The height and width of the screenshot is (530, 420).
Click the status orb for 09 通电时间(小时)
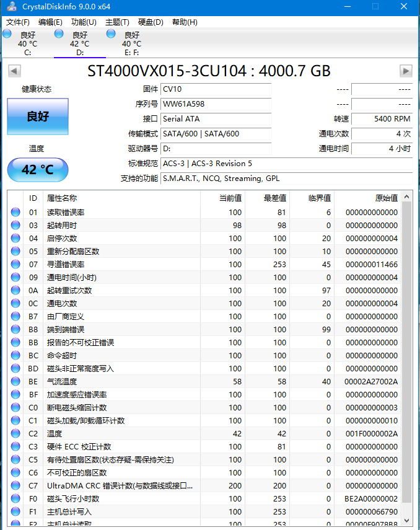point(15,277)
